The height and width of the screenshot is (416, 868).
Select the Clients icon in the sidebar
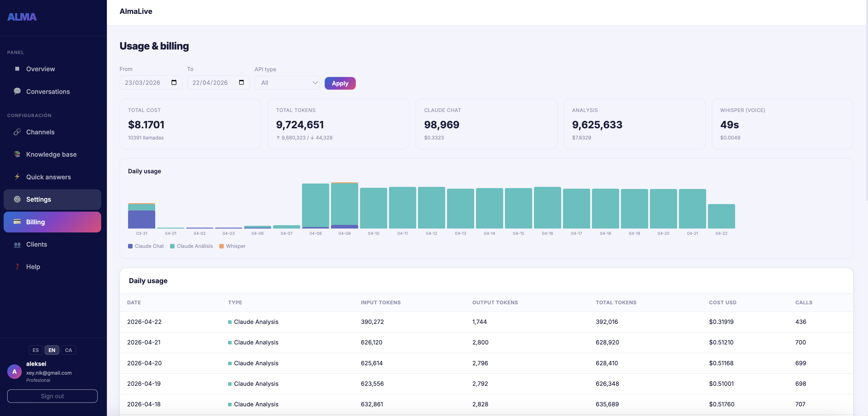17,244
